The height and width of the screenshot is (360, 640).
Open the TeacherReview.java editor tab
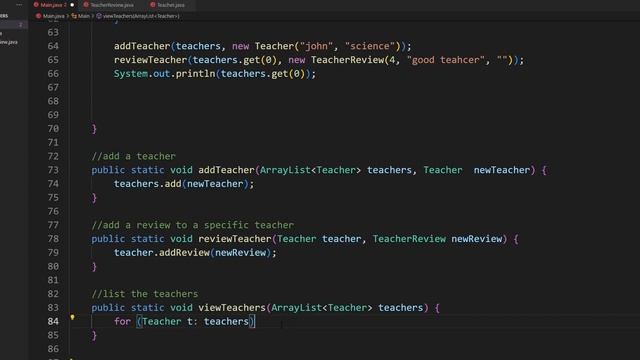coord(112,5)
